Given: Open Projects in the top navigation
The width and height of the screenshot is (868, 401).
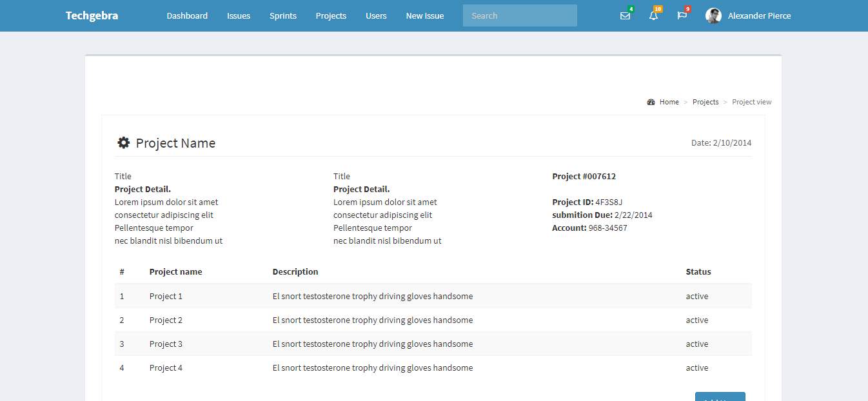Looking at the screenshot, I should click(331, 16).
